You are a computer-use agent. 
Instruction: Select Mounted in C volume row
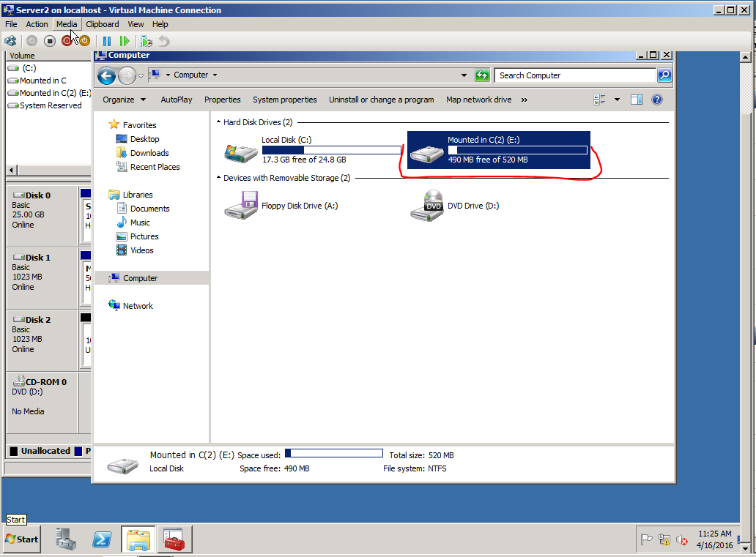tap(48, 81)
